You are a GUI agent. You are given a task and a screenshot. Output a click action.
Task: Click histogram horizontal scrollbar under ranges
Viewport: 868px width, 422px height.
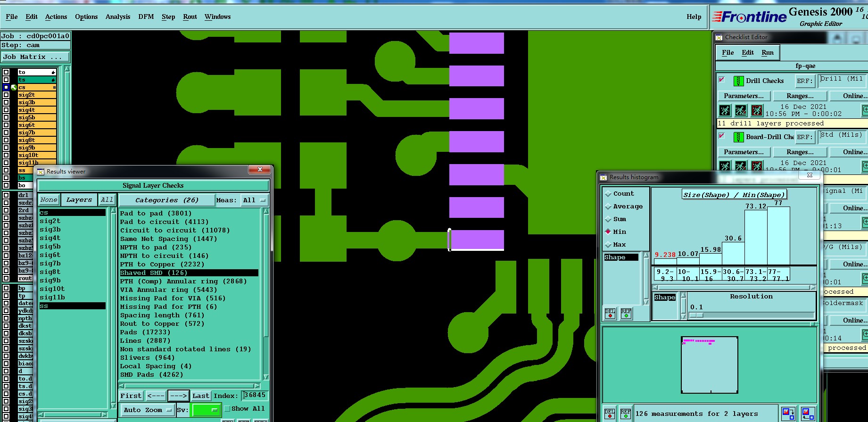(734, 287)
